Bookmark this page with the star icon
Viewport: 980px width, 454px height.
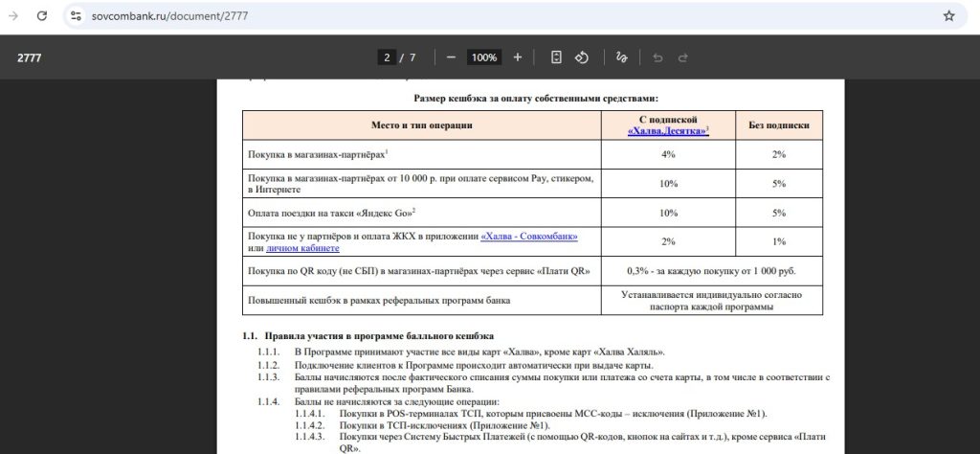(x=948, y=16)
